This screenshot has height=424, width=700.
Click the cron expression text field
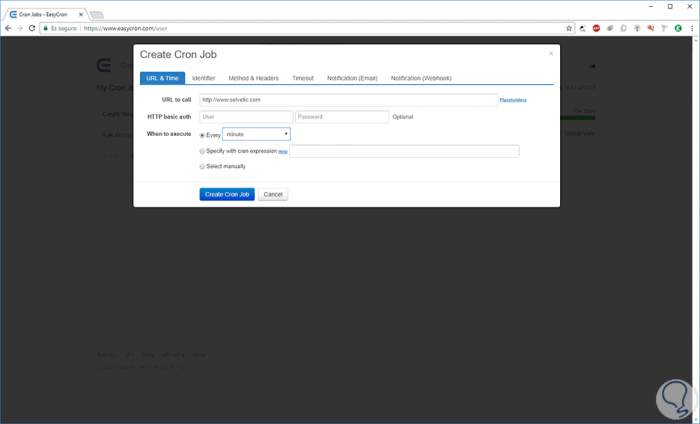point(404,151)
